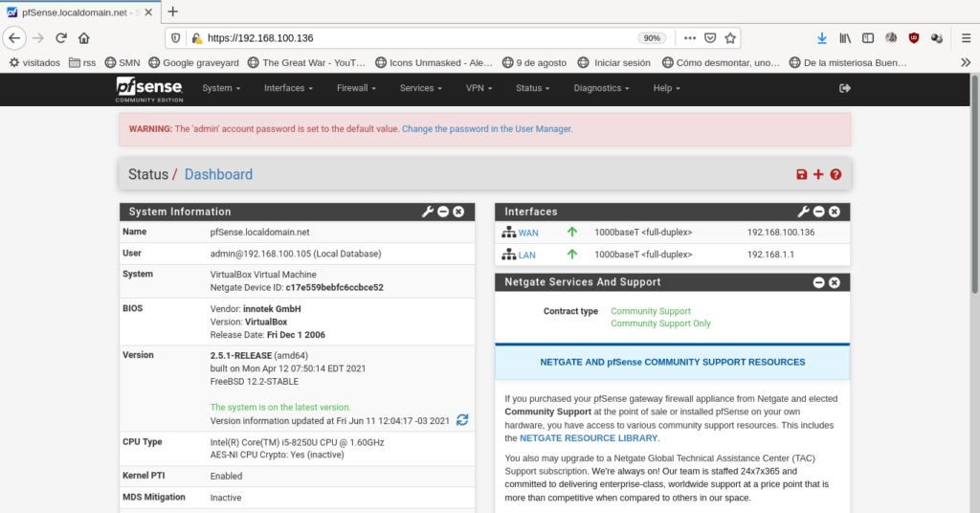The height and width of the screenshot is (513, 980).
Task: Reload the page in the browser
Action: click(x=60, y=38)
